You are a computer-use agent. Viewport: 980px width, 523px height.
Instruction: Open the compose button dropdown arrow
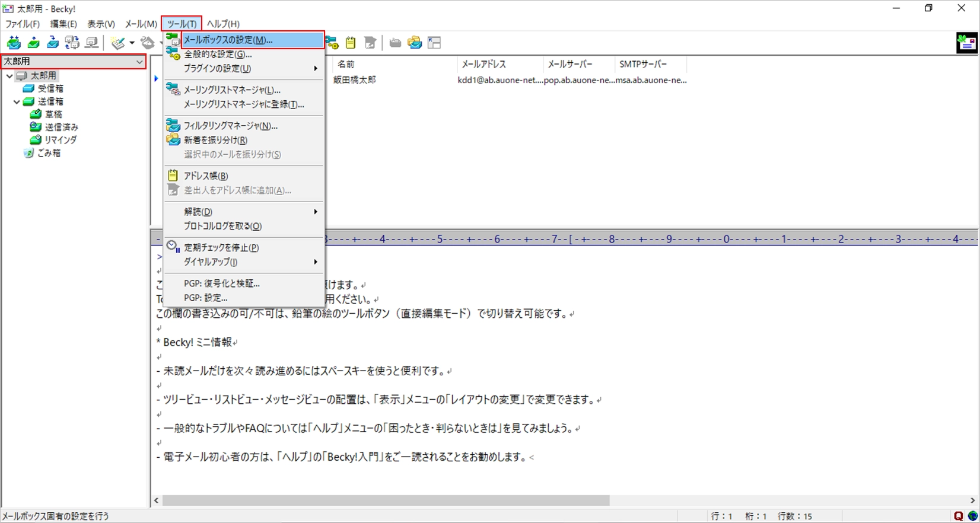coord(132,43)
